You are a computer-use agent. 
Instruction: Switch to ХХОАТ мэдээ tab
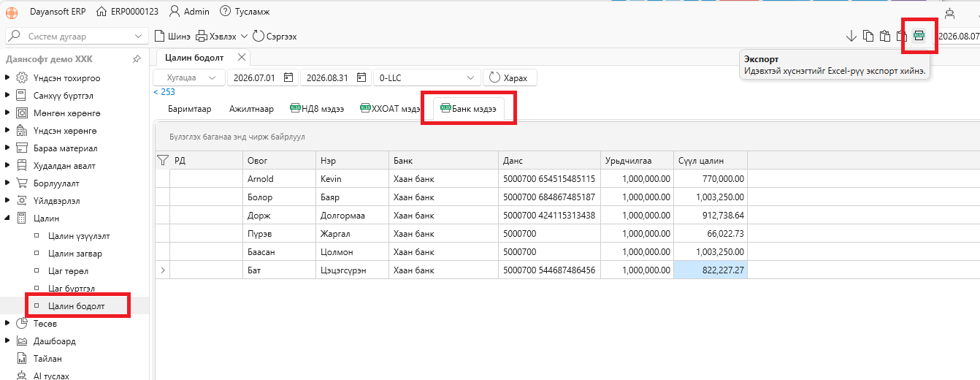[390, 109]
